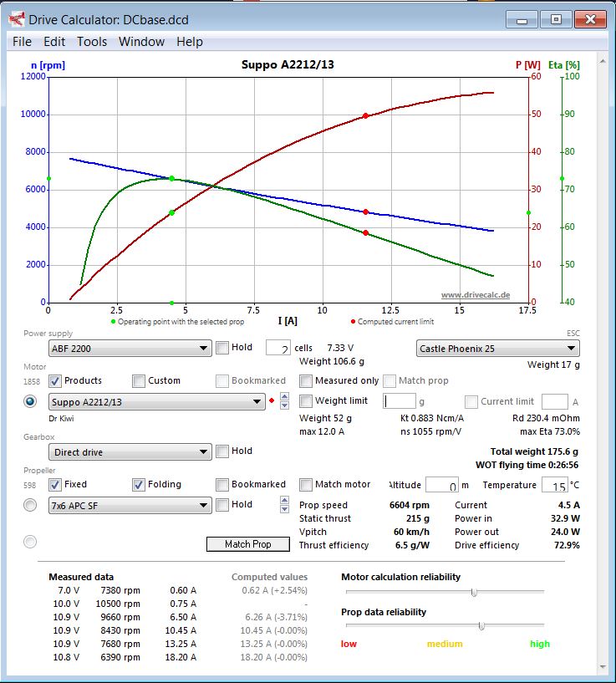Expand the Castle Phoenix 25 ESC dropdown
Image resolution: width=616 pixels, height=683 pixels.
(497, 349)
